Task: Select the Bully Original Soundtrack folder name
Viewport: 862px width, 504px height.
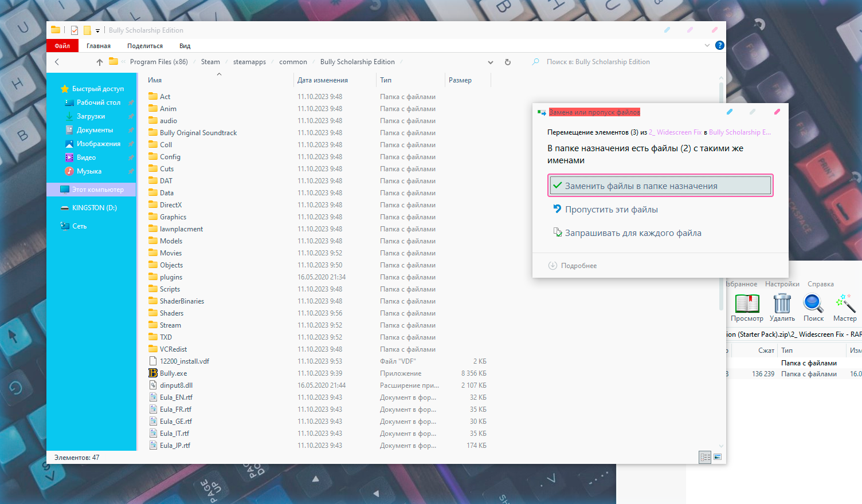Action: tap(198, 133)
